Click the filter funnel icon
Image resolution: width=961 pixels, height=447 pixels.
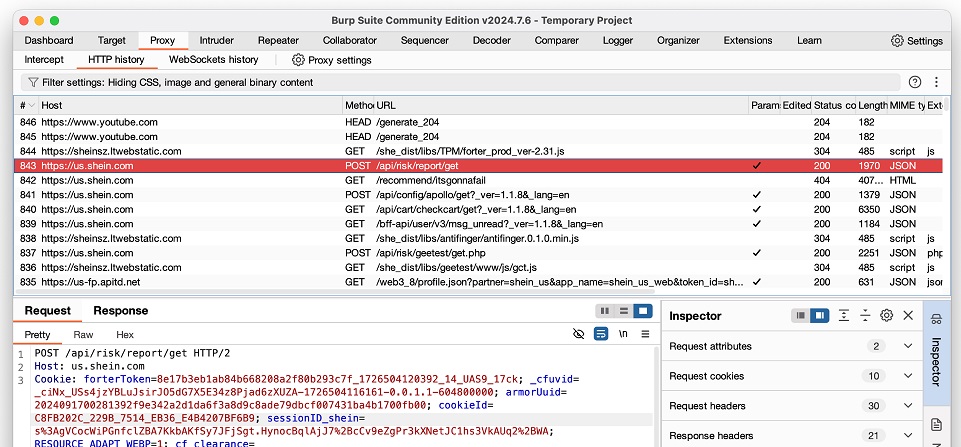33,82
